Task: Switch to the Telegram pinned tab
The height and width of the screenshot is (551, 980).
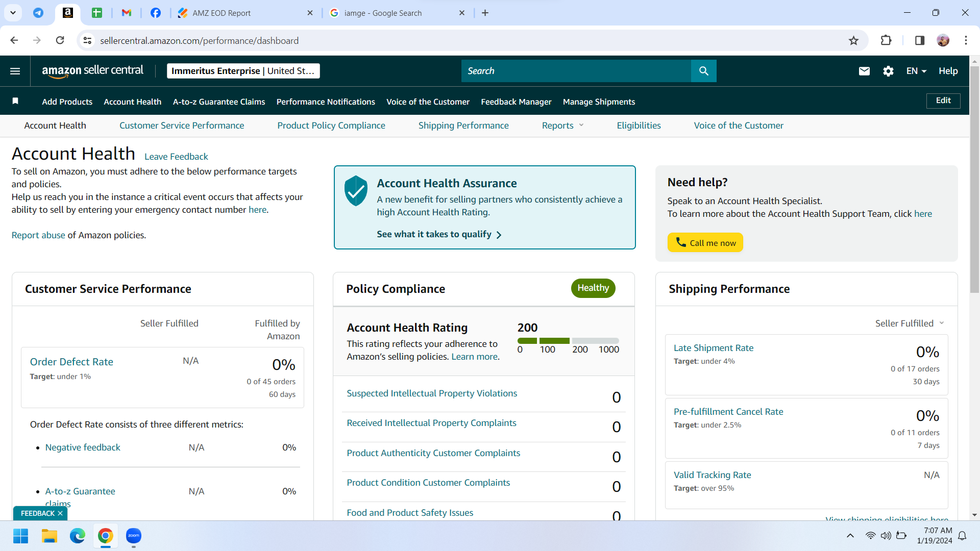Action: point(38,13)
